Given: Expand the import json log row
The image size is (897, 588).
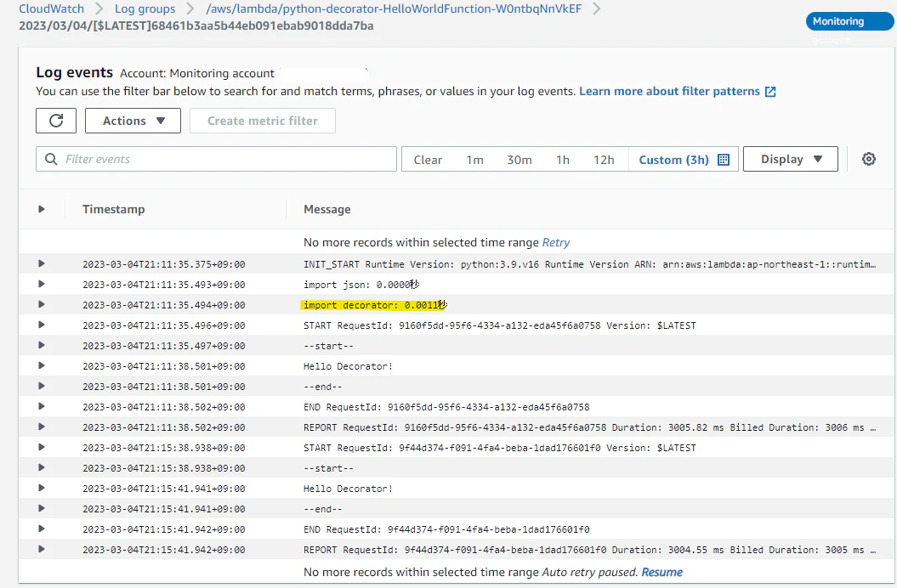Looking at the screenshot, I should pos(41,285).
